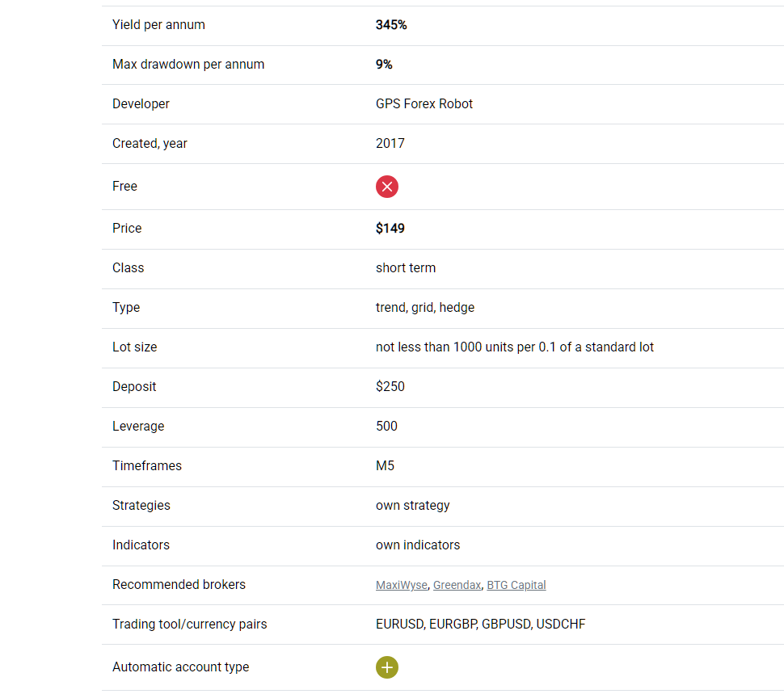The image size is (784, 694).
Task: Click the 'short term' class value
Action: 406,268
